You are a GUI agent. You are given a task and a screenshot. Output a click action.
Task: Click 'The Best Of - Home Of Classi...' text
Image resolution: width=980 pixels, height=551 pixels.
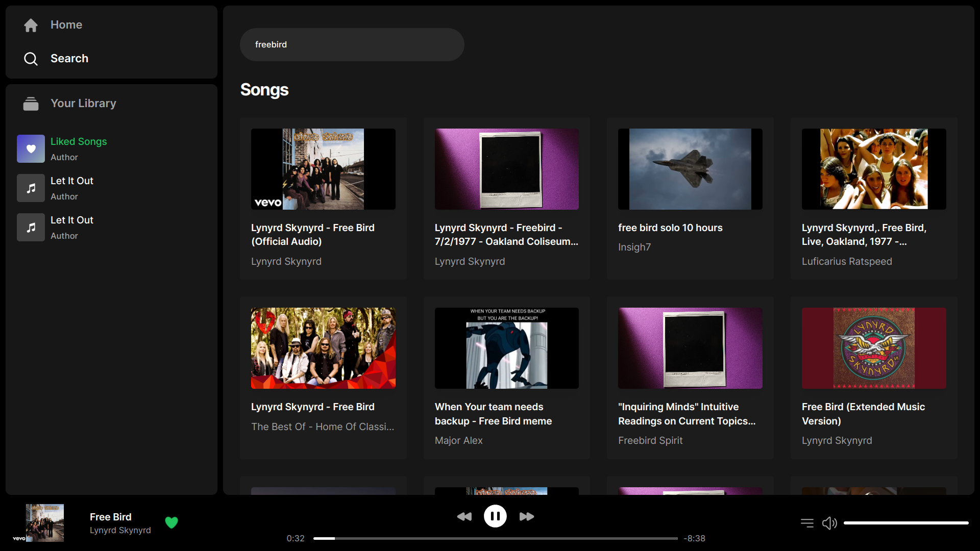tap(323, 427)
